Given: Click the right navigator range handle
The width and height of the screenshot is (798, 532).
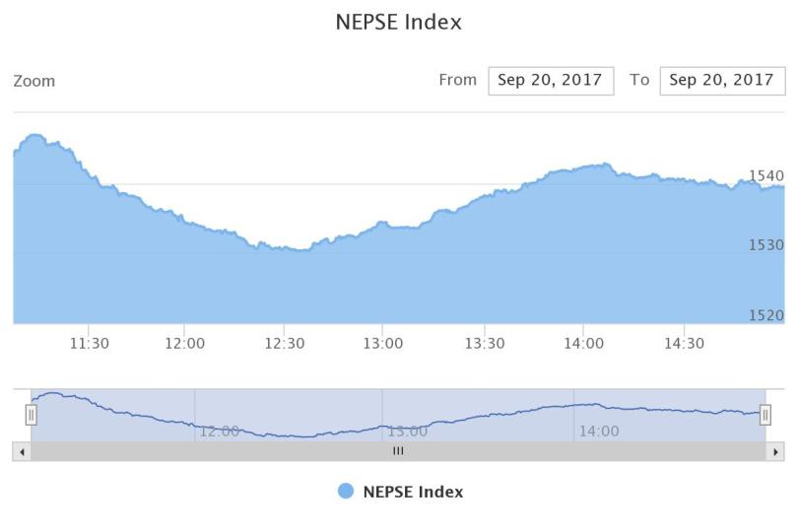Looking at the screenshot, I should tap(765, 415).
